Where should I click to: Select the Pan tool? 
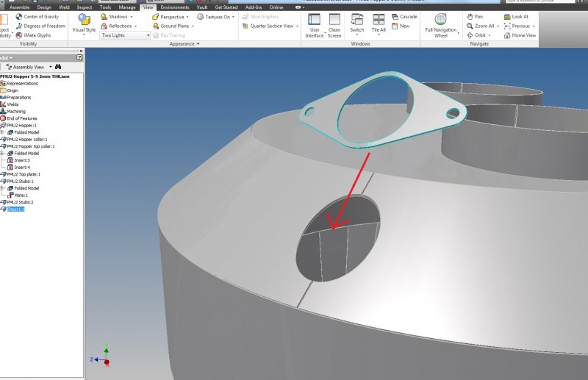tap(475, 16)
